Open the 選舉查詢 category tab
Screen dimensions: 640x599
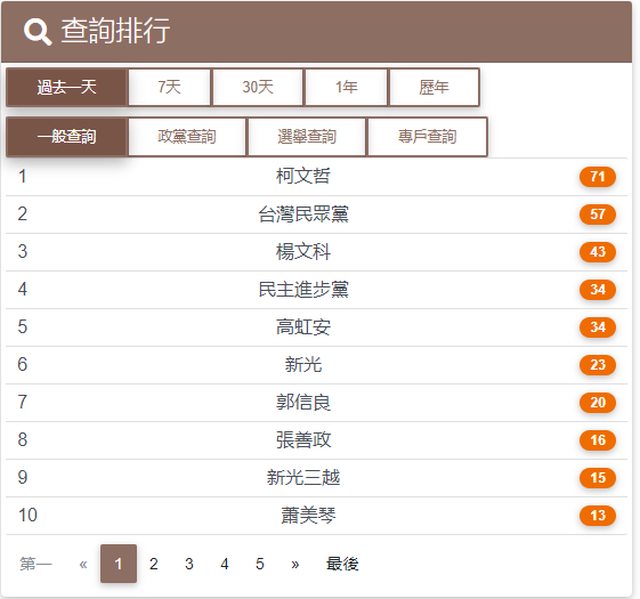click(307, 136)
